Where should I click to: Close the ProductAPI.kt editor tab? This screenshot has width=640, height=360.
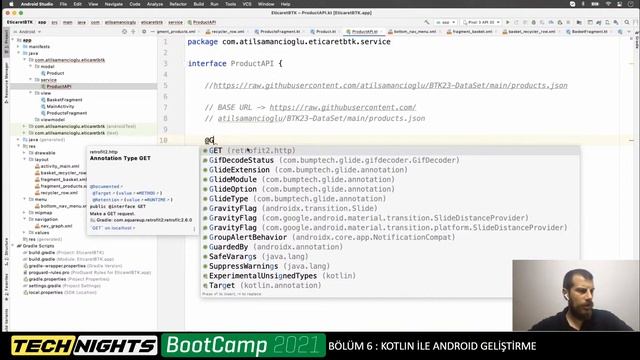tap(382, 31)
